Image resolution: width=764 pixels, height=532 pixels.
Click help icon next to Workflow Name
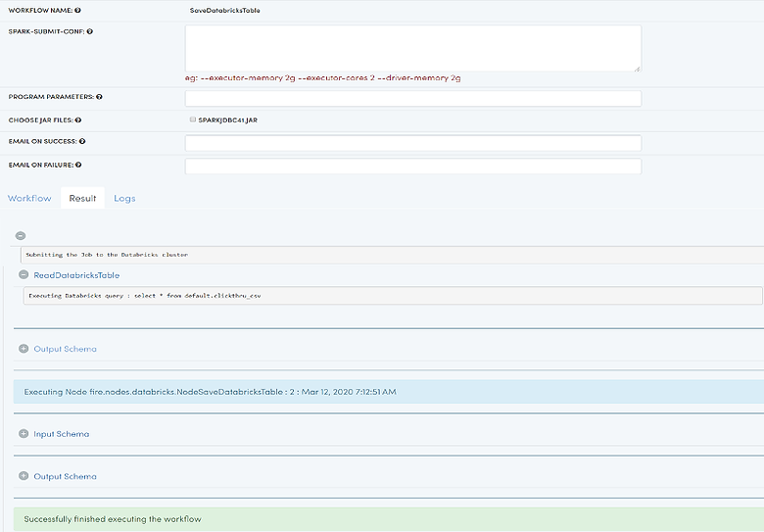[78, 10]
